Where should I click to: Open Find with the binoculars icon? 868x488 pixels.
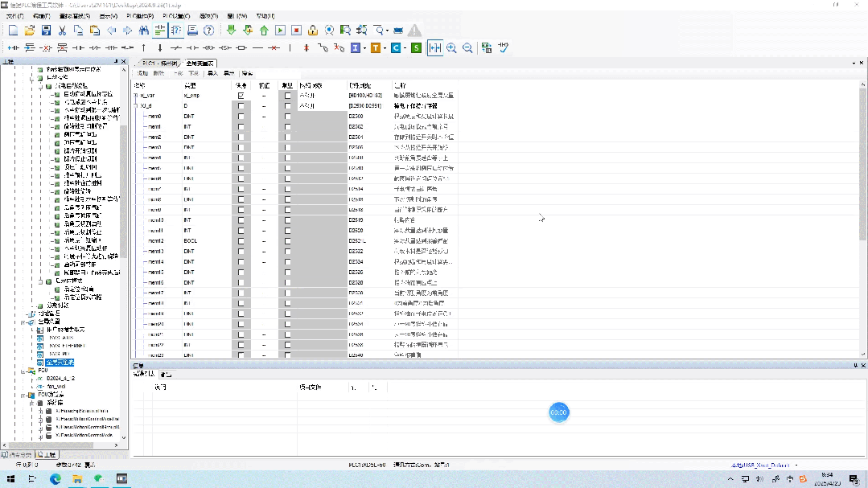coord(143,31)
